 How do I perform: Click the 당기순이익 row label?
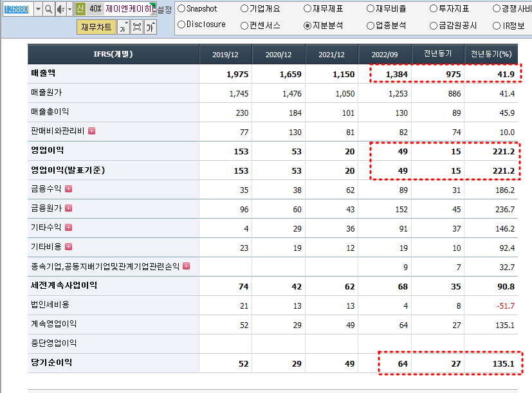pyautogui.click(x=51, y=363)
